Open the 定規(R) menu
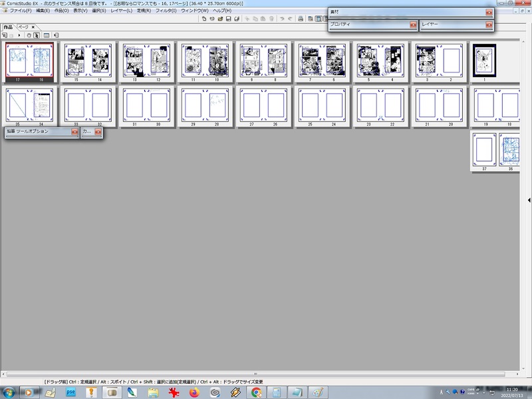The image size is (532, 399). [144, 11]
